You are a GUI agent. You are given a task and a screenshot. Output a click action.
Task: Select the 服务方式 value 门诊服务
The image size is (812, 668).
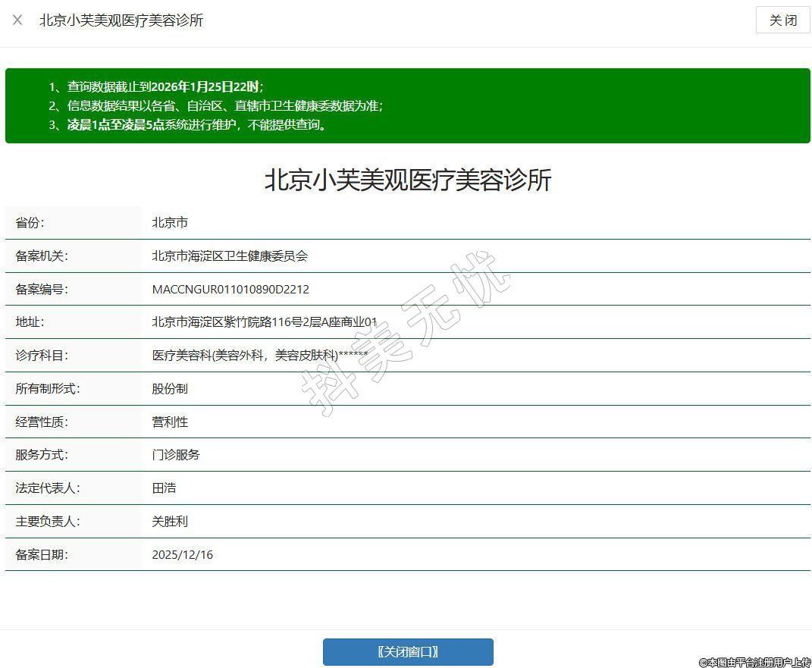(x=176, y=455)
